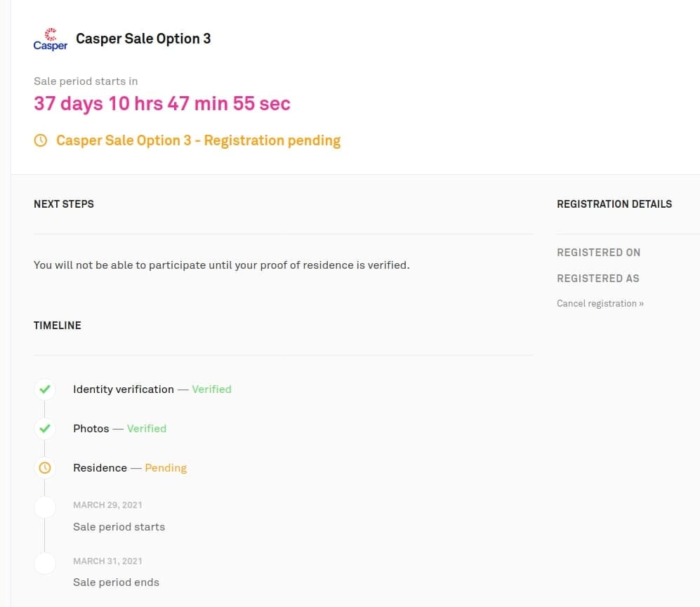
Task: Click the REGISTERED ON label
Action: (x=599, y=253)
